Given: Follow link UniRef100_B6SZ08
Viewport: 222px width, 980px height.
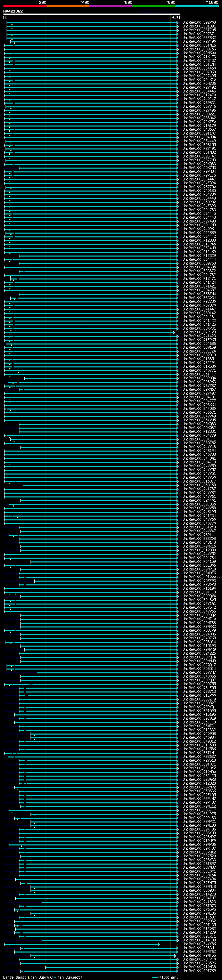Looking at the screenshot, I should coord(199,538).
